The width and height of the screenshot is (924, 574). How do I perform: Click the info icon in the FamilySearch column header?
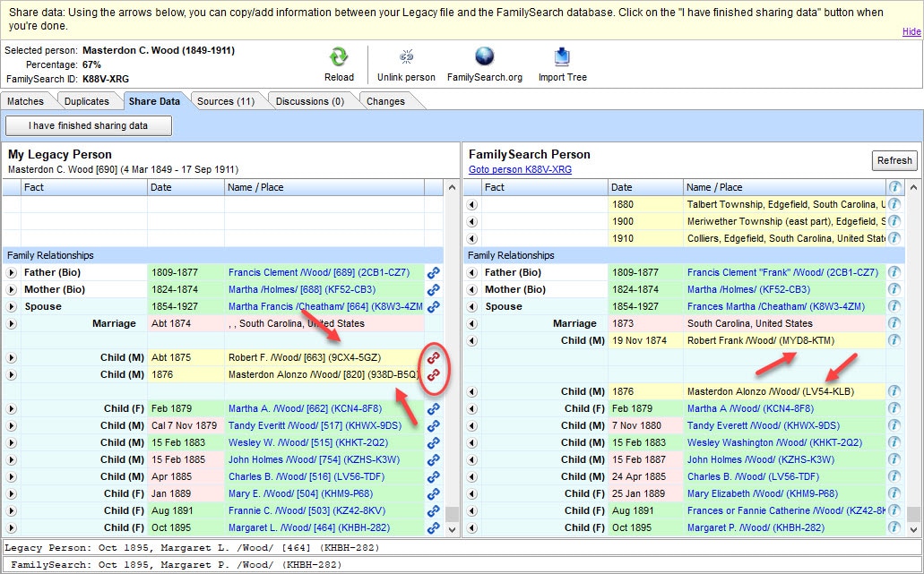coord(894,187)
